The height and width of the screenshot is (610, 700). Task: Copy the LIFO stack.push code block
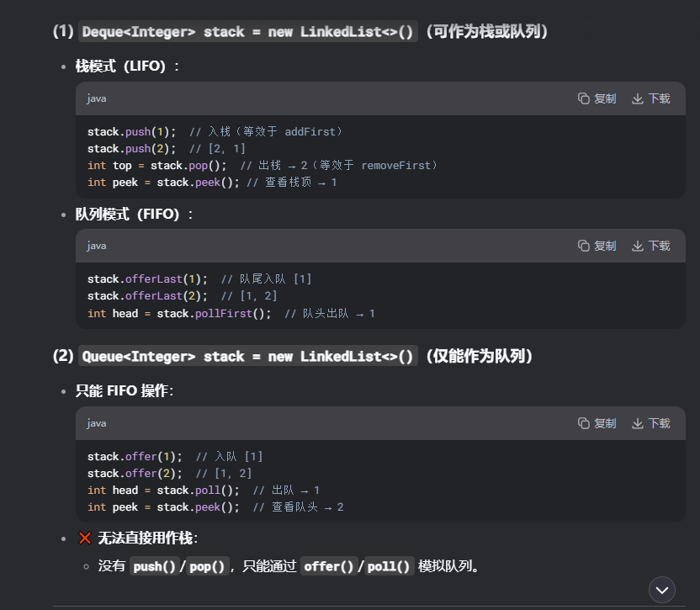pyautogui.click(x=597, y=98)
